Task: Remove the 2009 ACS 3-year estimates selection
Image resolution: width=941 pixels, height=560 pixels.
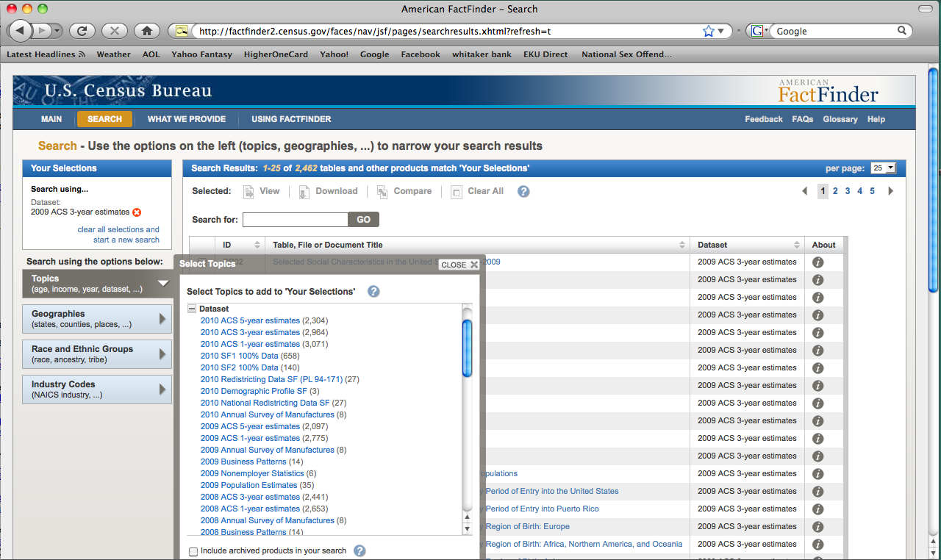Action: click(137, 212)
